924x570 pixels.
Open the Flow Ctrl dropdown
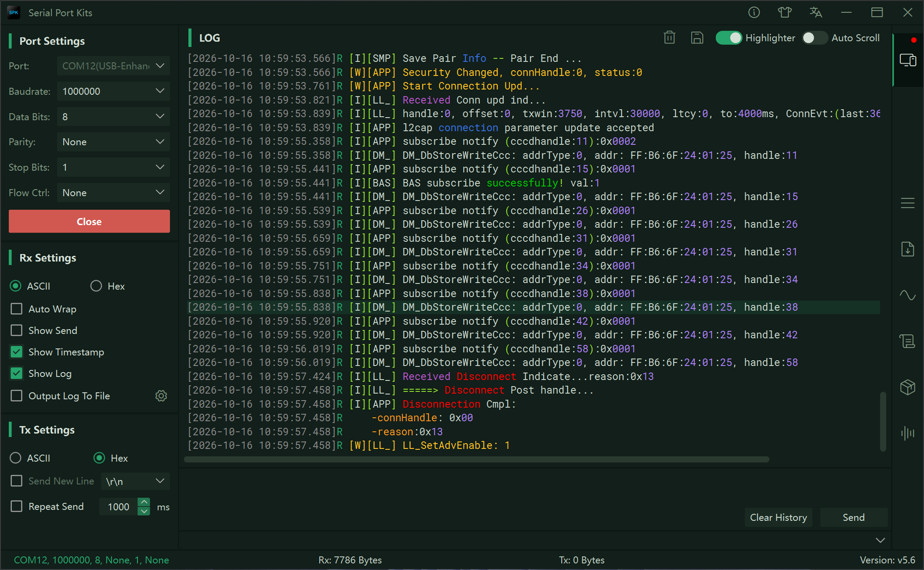113,193
